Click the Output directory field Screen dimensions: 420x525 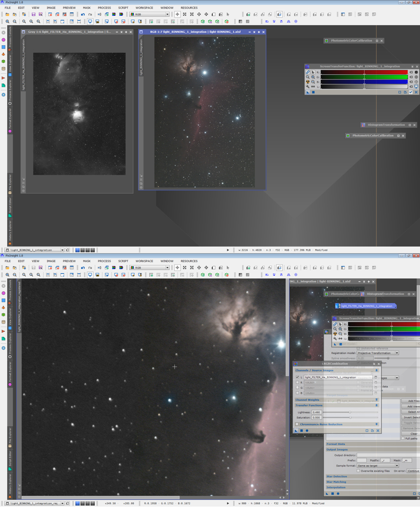(x=388, y=455)
